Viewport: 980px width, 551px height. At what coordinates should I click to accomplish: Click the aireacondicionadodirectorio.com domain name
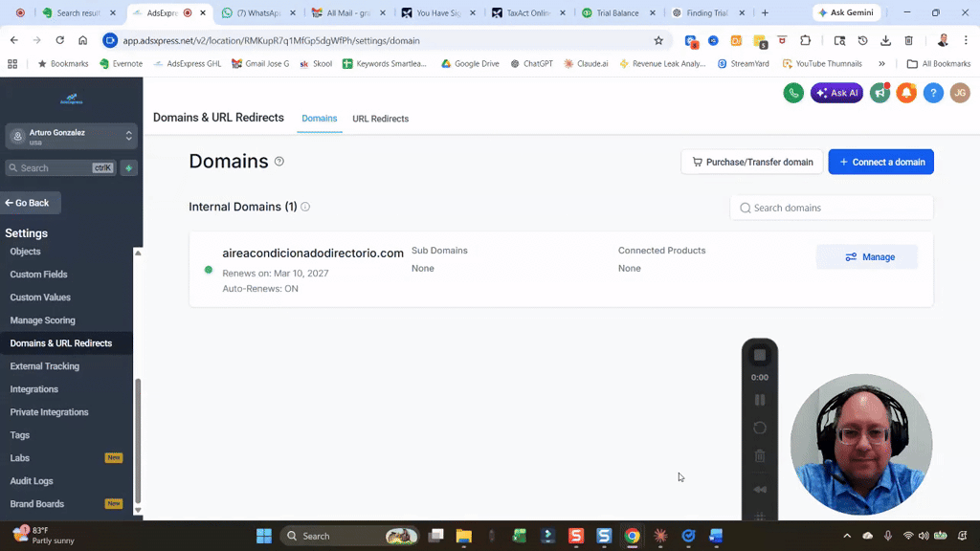(313, 253)
